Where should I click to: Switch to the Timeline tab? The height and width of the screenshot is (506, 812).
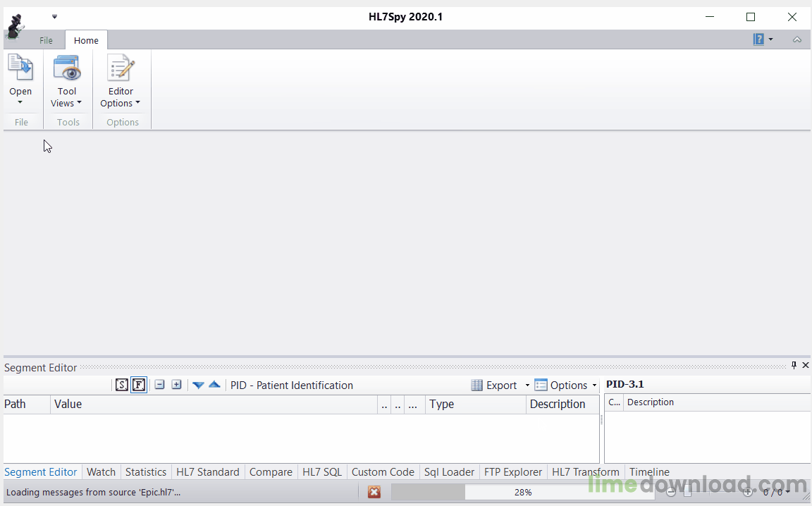point(649,471)
